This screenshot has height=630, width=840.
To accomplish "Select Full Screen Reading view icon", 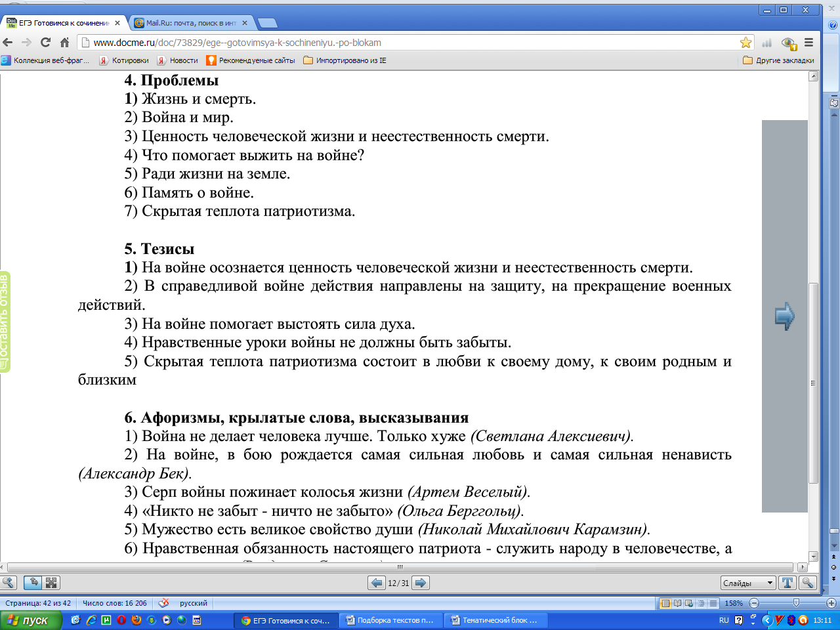I will [x=678, y=603].
